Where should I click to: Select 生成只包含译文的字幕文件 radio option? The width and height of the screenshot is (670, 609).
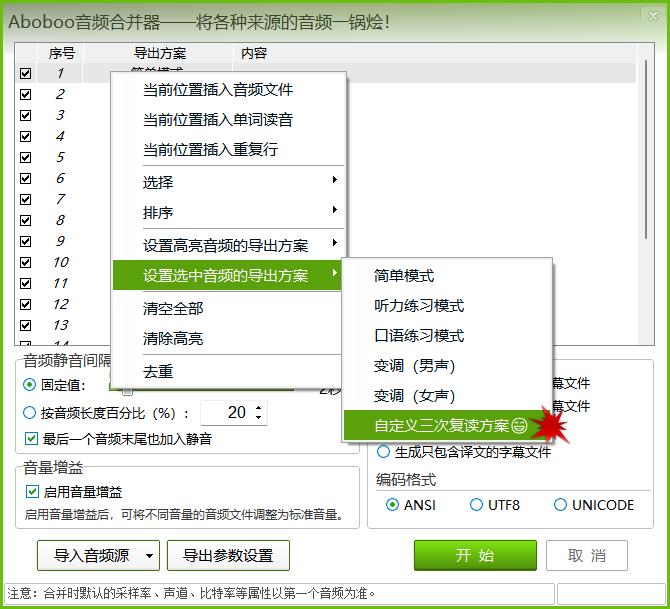383,452
